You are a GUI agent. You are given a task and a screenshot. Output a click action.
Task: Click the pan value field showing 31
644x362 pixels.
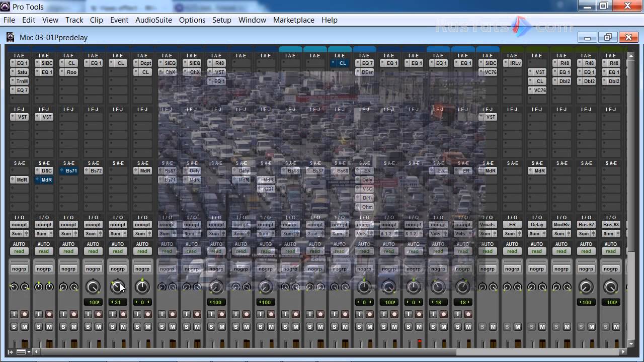[118, 302]
